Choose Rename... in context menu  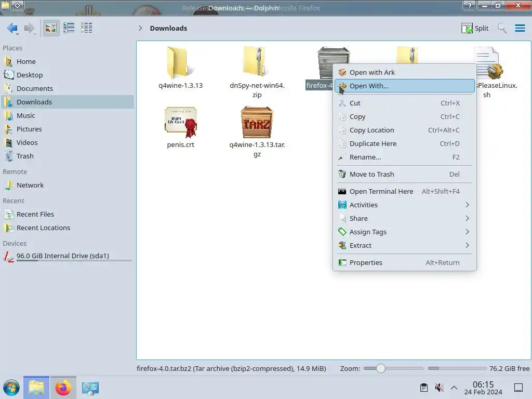[x=404, y=157]
